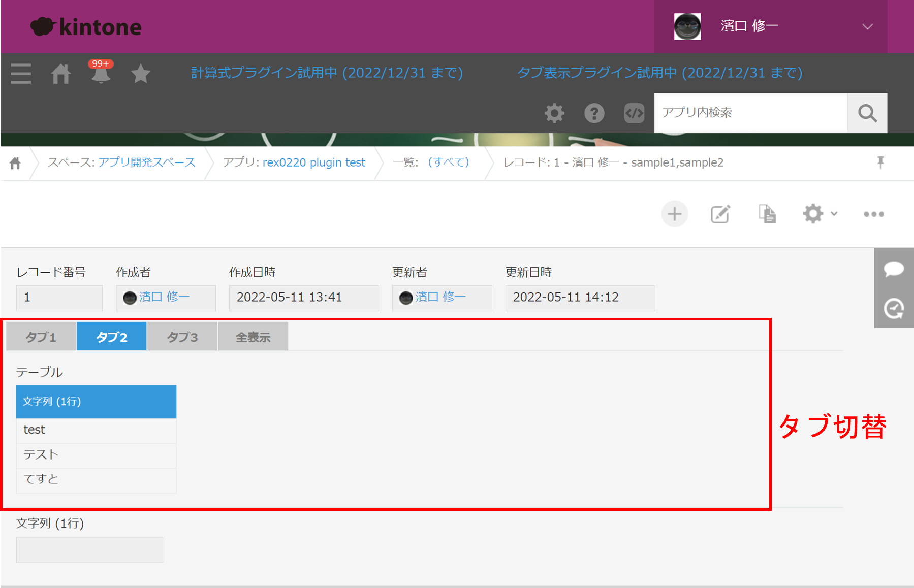The width and height of the screenshot is (914, 588).
Task: Open more options ellipsis menu
Action: click(874, 214)
